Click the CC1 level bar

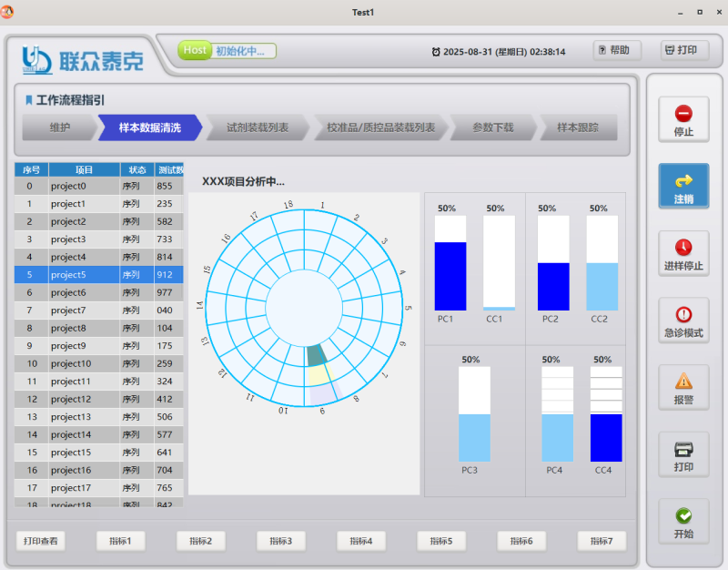point(499,263)
